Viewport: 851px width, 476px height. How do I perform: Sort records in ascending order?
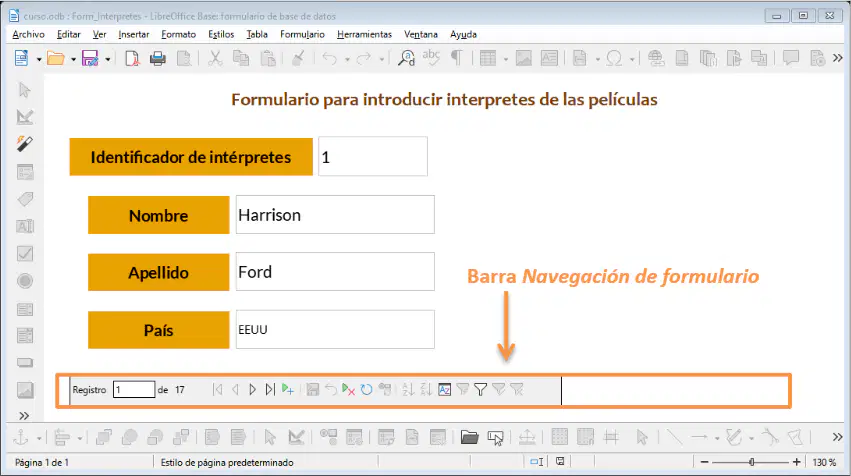pos(408,390)
